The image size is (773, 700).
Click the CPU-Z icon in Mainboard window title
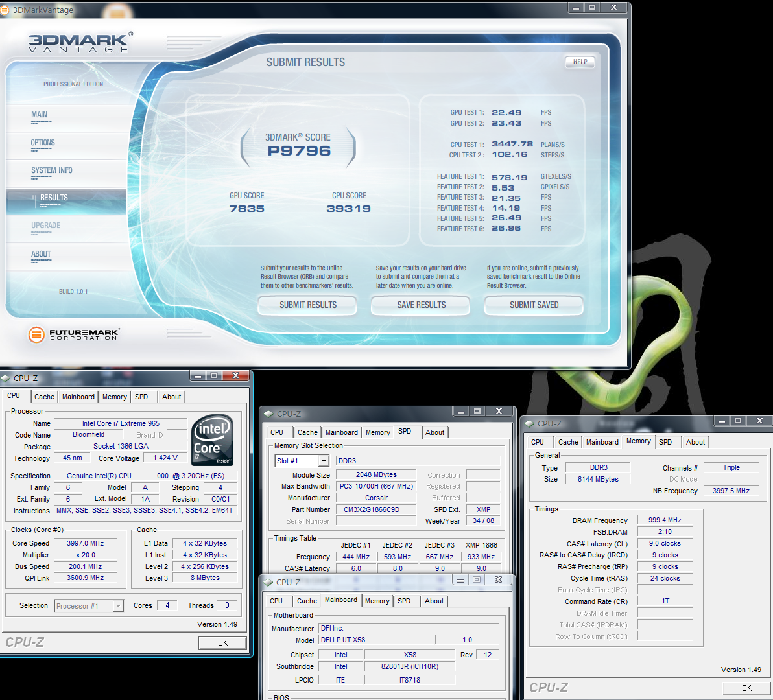click(x=268, y=582)
